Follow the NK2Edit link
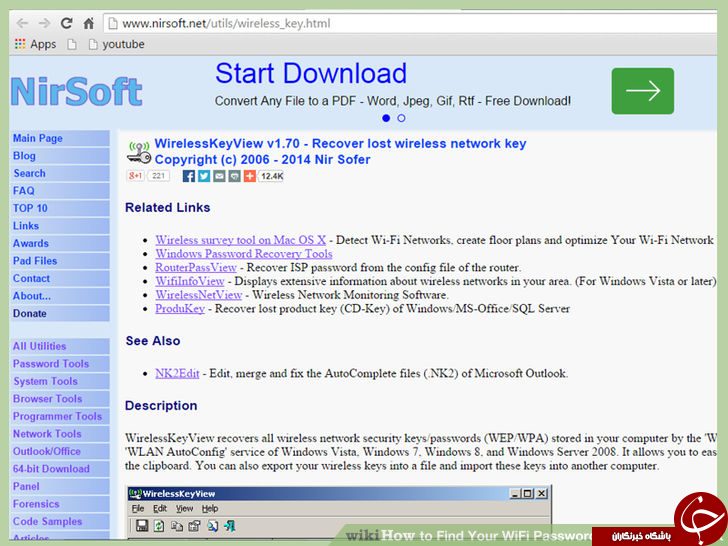Image resolution: width=728 pixels, height=546 pixels. tap(177, 374)
